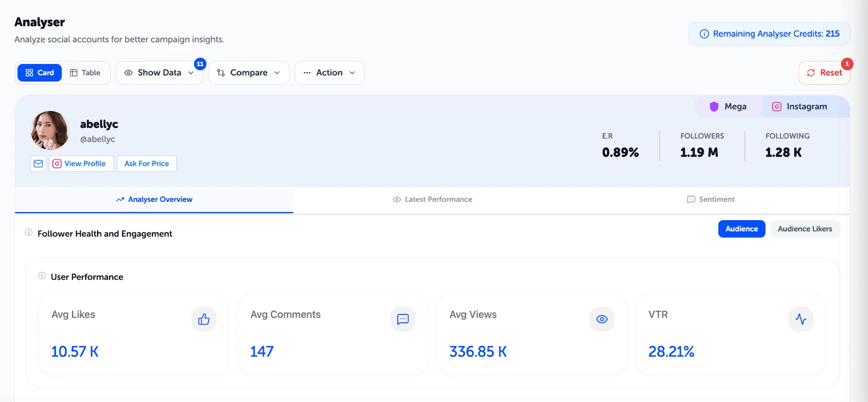Switch to Card view

[x=40, y=73]
